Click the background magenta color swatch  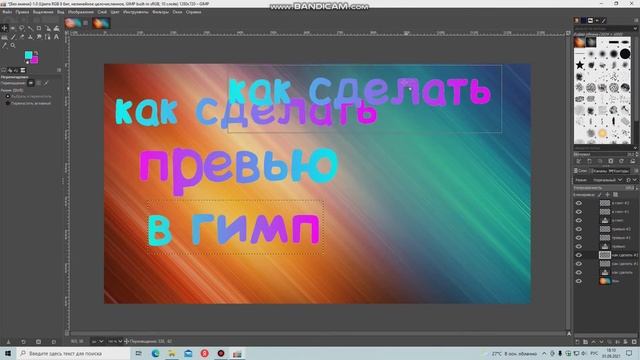coord(35,60)
